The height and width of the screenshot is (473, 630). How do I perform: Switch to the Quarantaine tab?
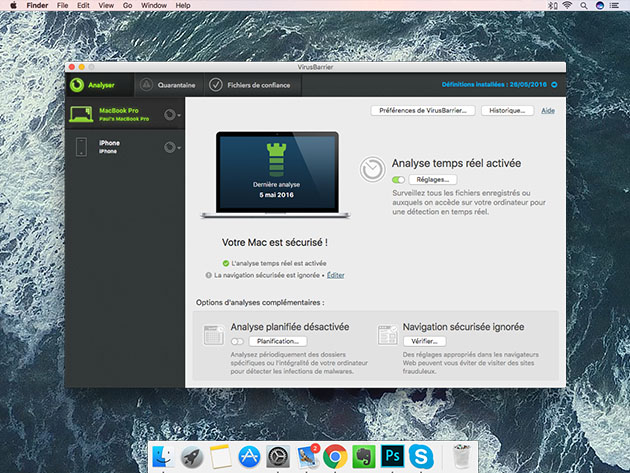coord(169,85)
